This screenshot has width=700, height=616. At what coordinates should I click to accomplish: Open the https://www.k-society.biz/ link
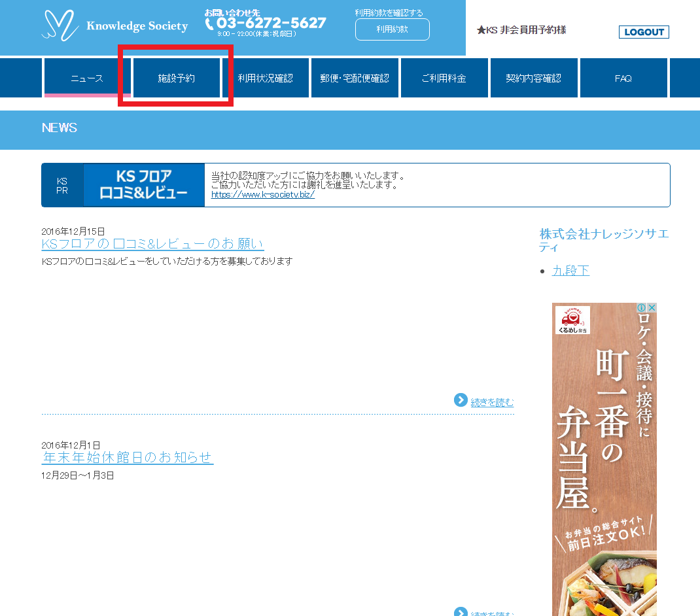click(263, 195)
